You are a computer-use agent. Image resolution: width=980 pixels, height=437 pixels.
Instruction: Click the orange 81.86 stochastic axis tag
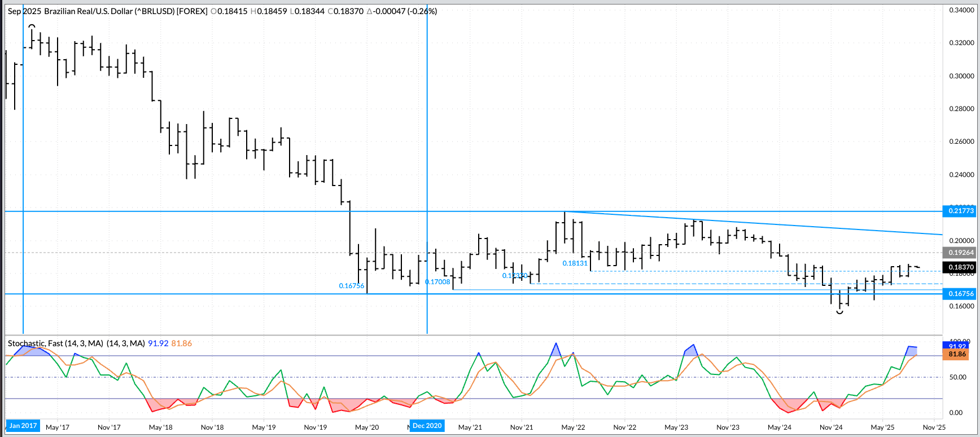click(x=957, y=354)
